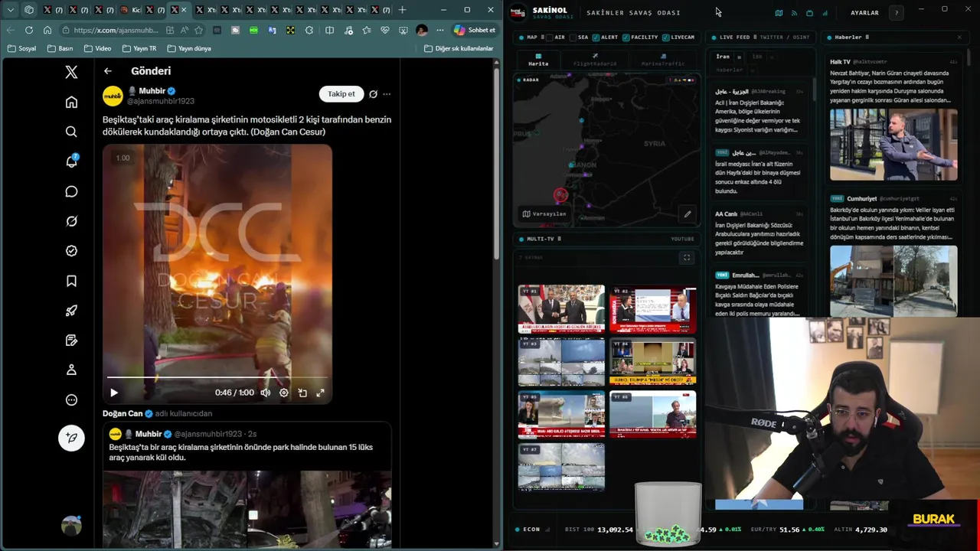Click the pencil edit button on map
The width and height of the screenshot is (980, 551).
(688, 214)
